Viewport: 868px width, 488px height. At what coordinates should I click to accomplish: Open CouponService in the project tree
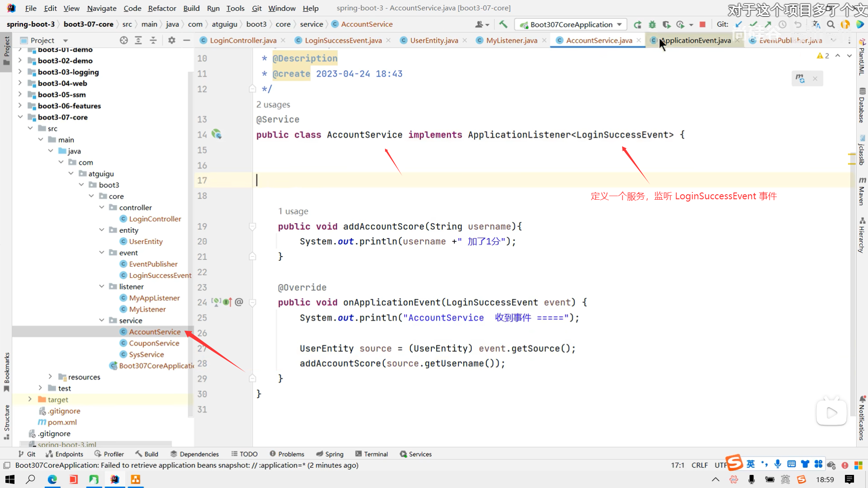tap(154, 343)
